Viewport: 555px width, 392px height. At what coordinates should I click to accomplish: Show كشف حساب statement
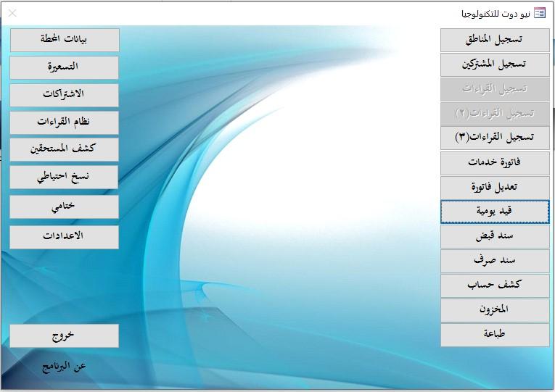[x=495, y=285]
